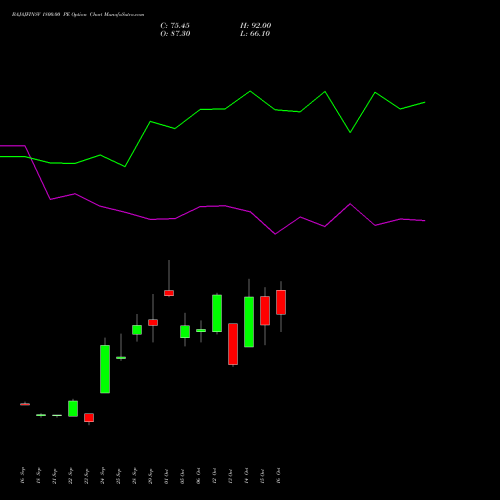Click the tall green candle for 24 Sep
Viewport: 500px width, 500px height.
coord(105,369)
